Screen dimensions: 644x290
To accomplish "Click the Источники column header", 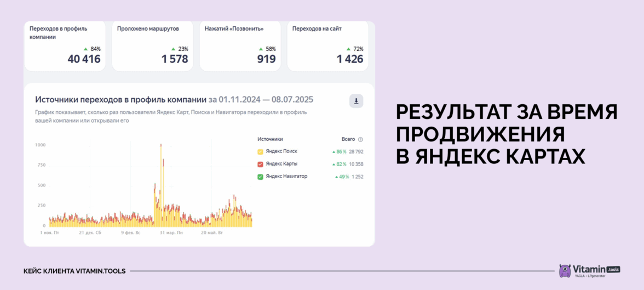I will pos(271,139).
